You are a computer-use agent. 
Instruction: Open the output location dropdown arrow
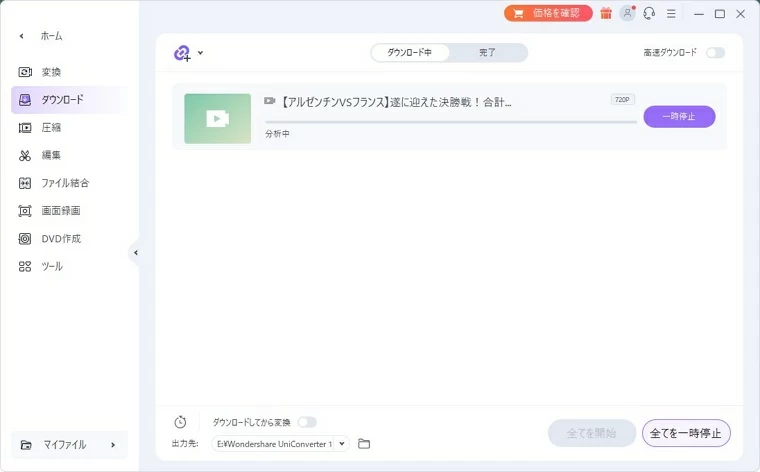(x=342, y=443)
